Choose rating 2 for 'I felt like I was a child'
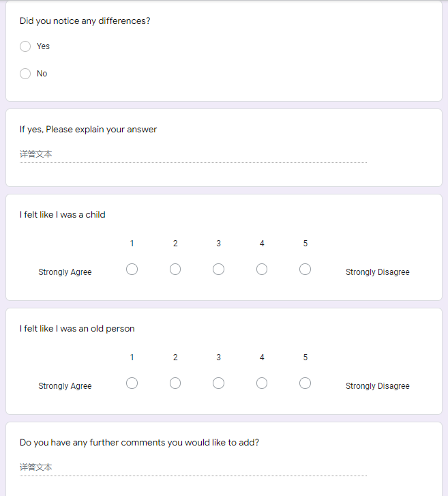This screenshot has width=448, height=496. pyautogui.click(x=175, y=269)
